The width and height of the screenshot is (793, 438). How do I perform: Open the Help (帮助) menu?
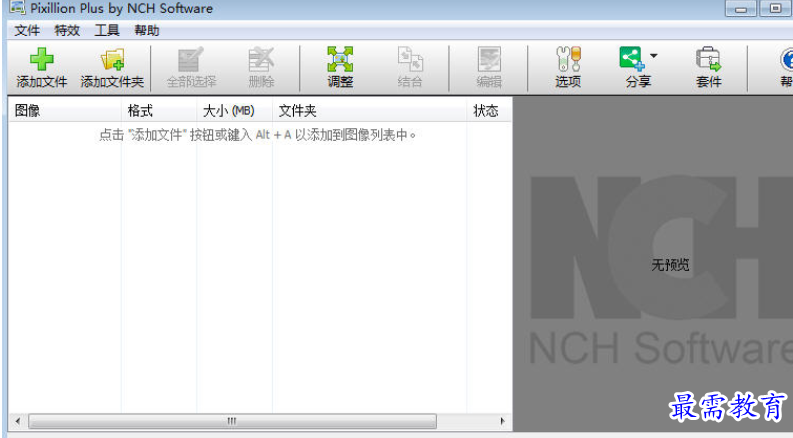point(147,30)
